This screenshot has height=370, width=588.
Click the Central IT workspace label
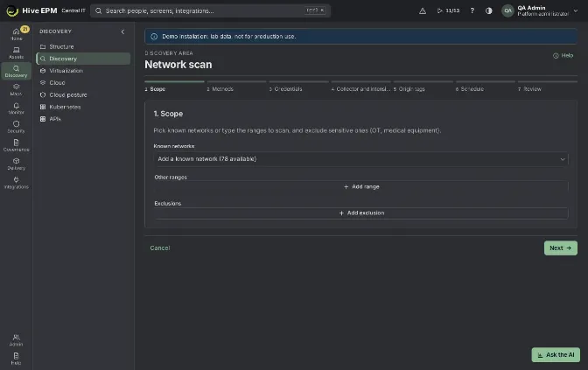(x=73, y=10)
